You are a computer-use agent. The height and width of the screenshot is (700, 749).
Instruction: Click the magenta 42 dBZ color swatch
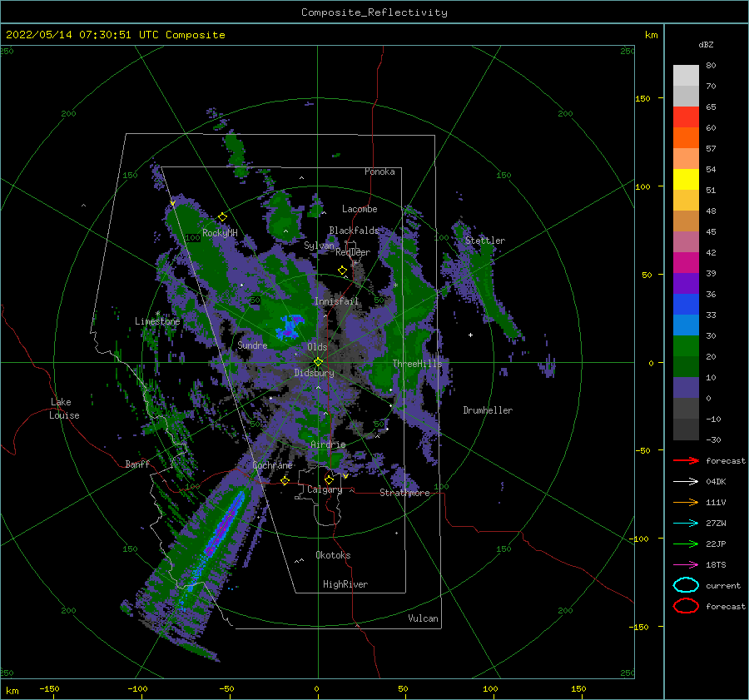click(686, 262)
